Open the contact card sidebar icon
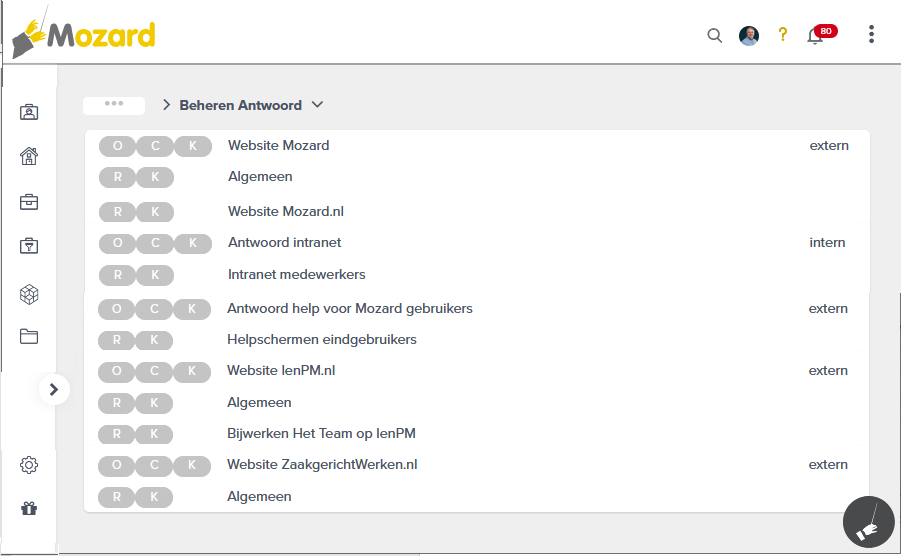Screen dimensions: 901x556 pos(29,111)
